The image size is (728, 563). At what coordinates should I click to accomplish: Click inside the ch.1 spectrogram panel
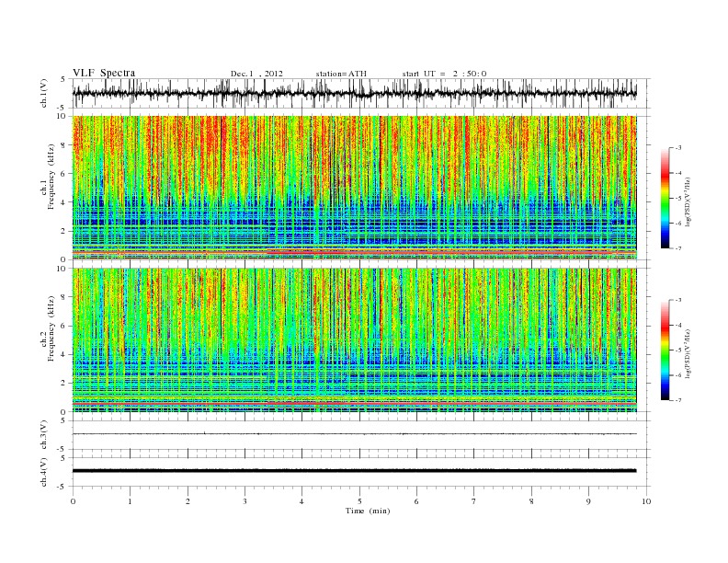[354, 188]
